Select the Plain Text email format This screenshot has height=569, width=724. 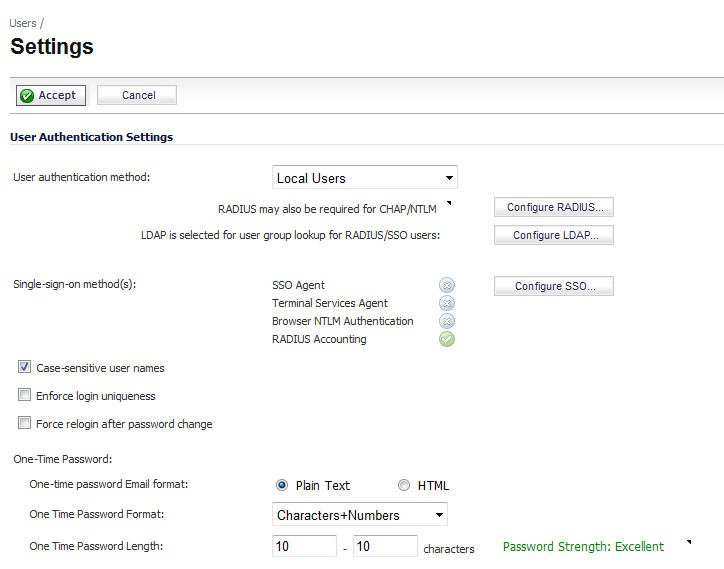282,485
